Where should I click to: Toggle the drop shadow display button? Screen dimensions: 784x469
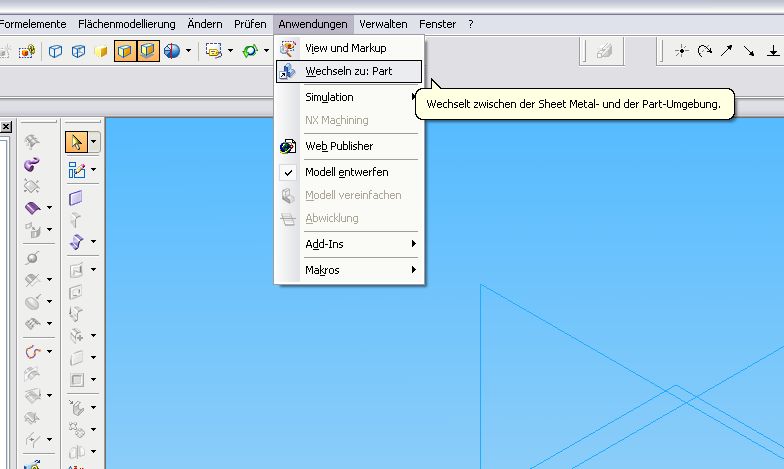tap(148, 51)
